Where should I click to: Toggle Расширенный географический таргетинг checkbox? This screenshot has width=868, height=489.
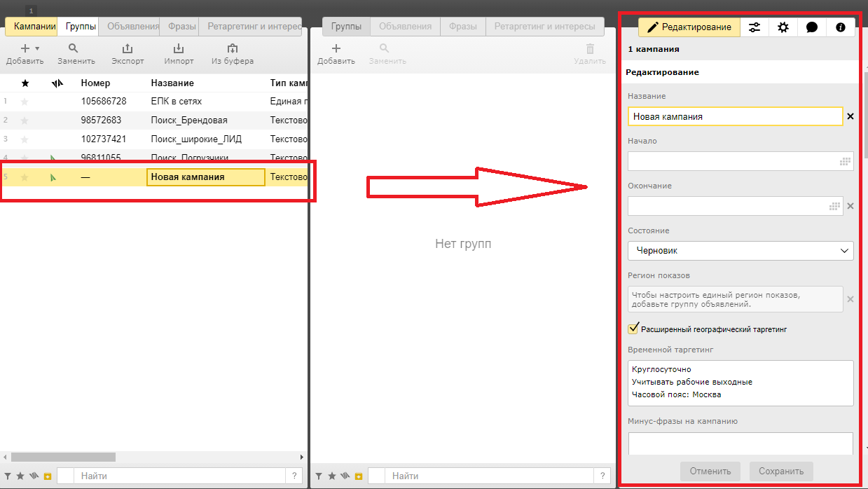point(633,329)
